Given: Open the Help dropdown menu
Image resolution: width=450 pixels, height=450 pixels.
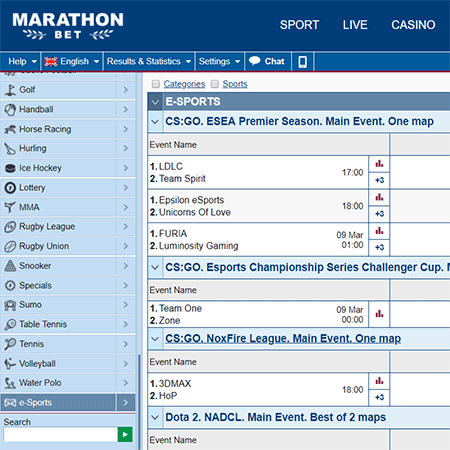Looking at the screenshot, I should (22, 61).
